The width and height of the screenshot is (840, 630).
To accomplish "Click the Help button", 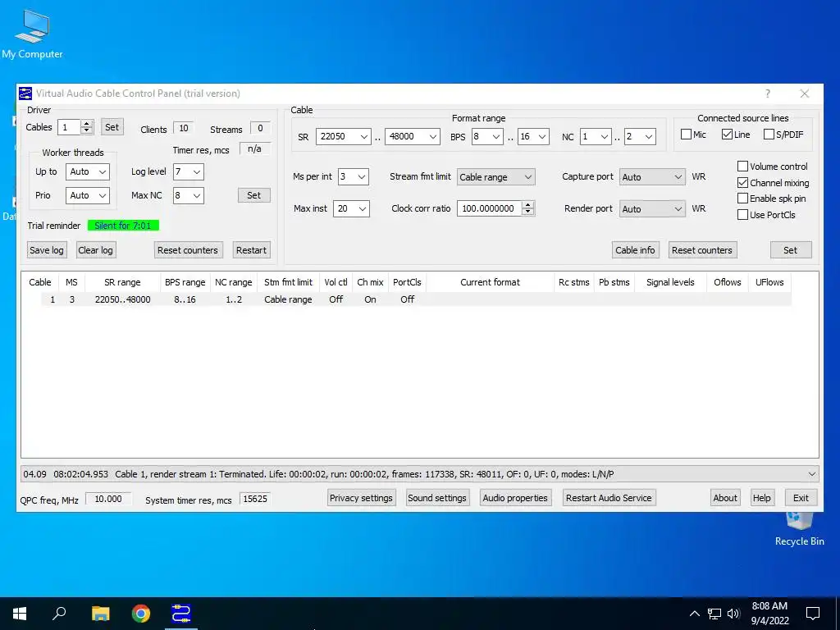I will coord(762,498).
